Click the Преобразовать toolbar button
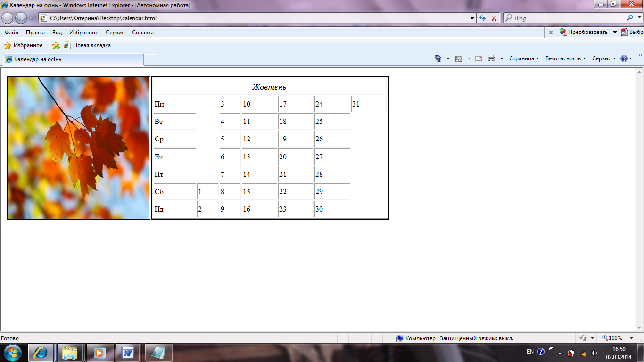The image size is (644, 362). point(584,32)
